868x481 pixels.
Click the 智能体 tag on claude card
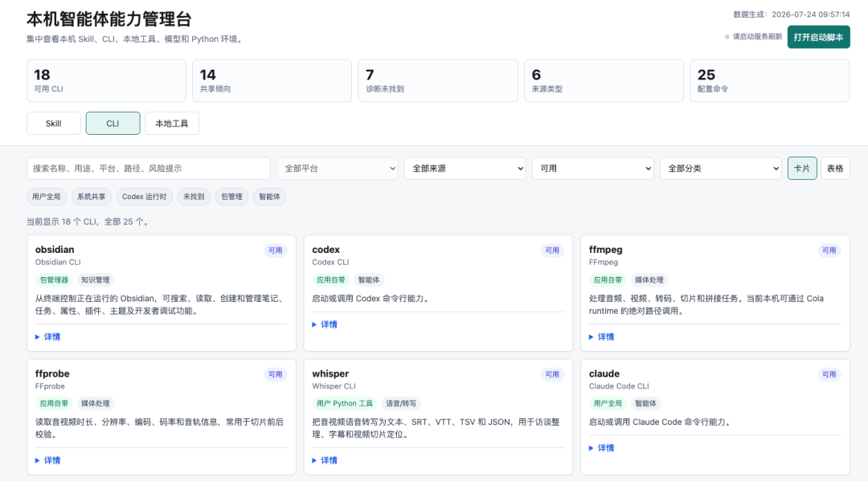[645, 404]
